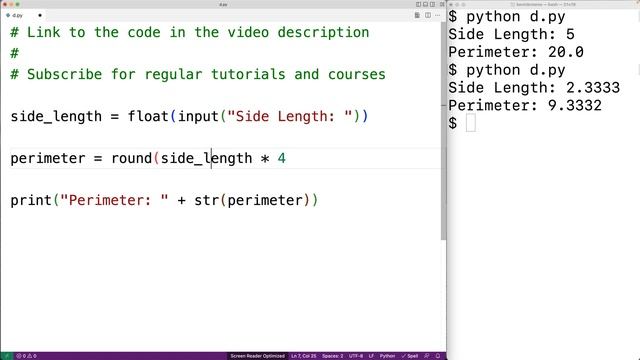
Task: Close the editor window with red button
Action: tap(4, 4)
